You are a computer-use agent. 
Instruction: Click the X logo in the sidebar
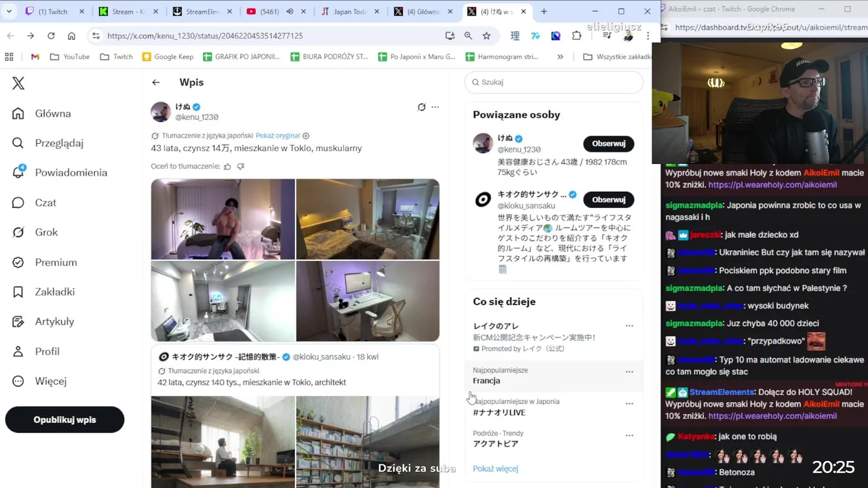[x=18, y=83]
